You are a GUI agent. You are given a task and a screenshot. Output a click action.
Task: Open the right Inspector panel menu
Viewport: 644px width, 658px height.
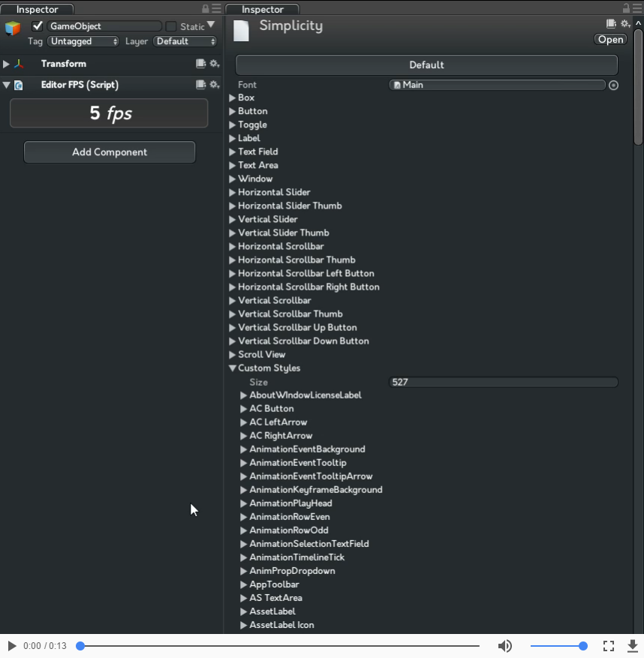coord(636,6)
